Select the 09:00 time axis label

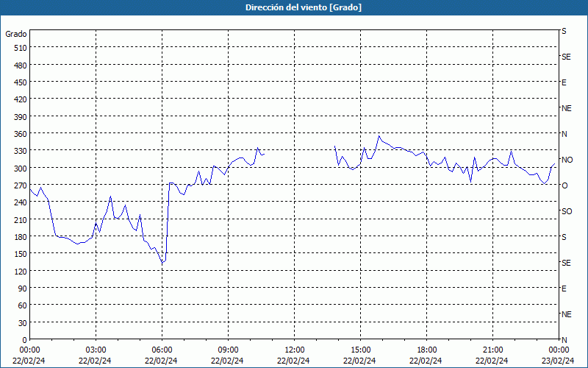click(228, 350)
